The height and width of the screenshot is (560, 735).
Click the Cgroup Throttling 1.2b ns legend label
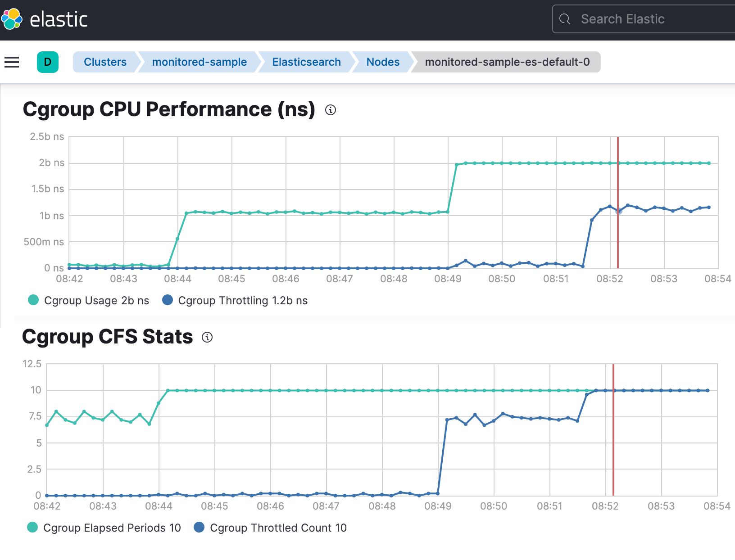pos(243,300)
